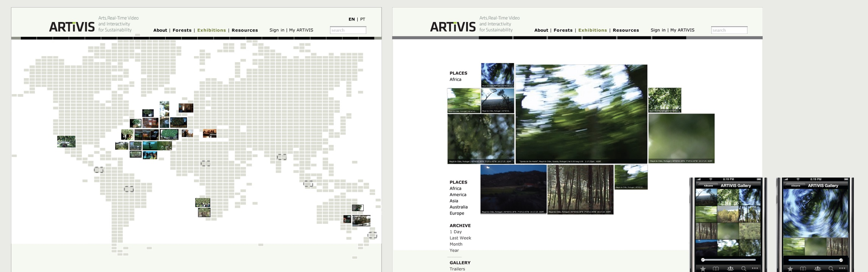Tap the Albums back button on right phone
This screenshot has width=868, height=272.
click(795, 186)
